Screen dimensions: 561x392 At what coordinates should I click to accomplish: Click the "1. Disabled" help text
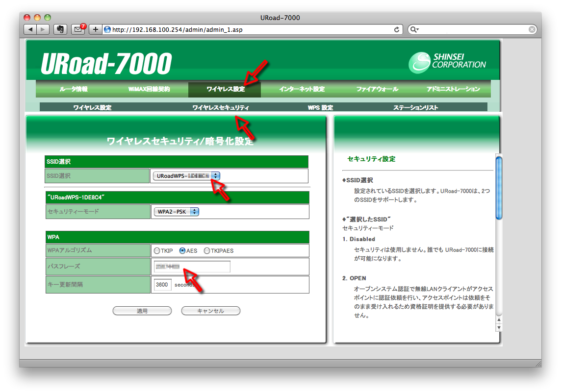(x=358, y=239)
